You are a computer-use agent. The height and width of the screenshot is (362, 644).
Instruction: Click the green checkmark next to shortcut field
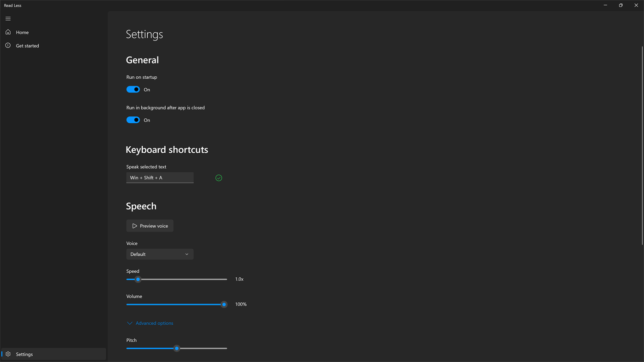[x=219, y=178]
